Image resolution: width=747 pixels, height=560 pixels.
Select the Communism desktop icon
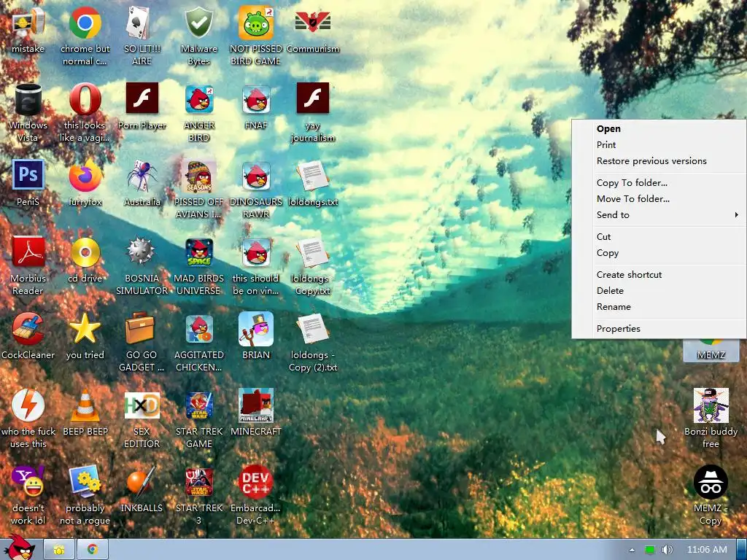click(x=313, y=31)
